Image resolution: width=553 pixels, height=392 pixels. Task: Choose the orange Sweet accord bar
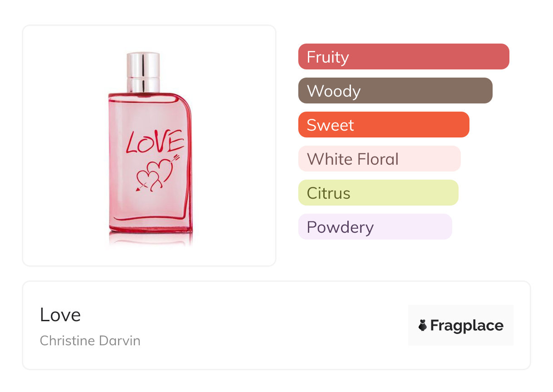click(x=383, y=125)
